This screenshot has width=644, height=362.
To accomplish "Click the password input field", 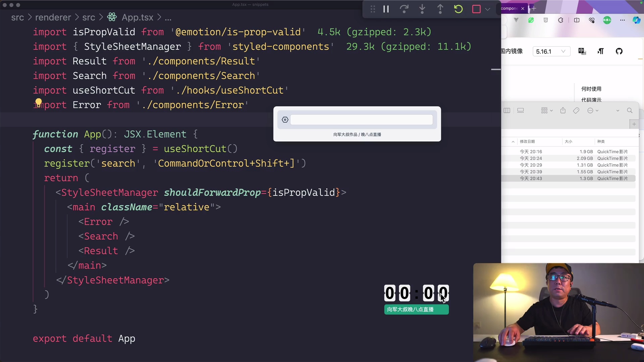I will pyautogui.click(x=362, y=120).
